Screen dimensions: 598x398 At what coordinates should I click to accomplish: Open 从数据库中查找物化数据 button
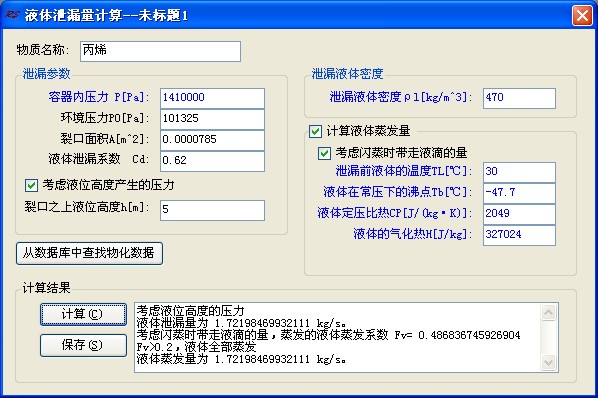(89, 253)
